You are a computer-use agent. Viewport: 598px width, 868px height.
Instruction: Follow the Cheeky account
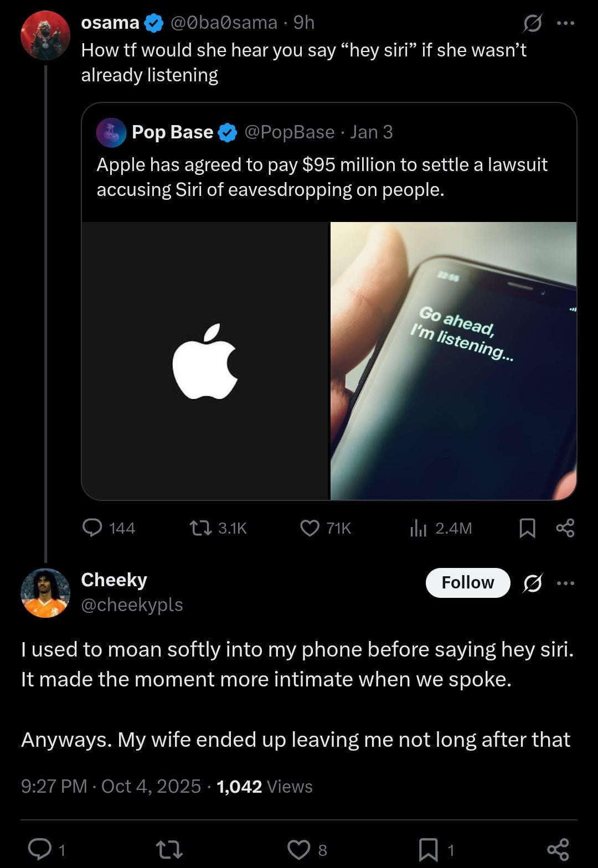pyautogui.click(x=467, y=582)
